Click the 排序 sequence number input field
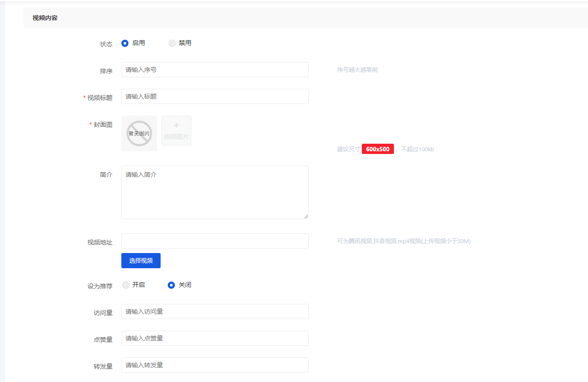Image resolution: width=588 pixels, height=382 pixels. (x=215, y=70)
